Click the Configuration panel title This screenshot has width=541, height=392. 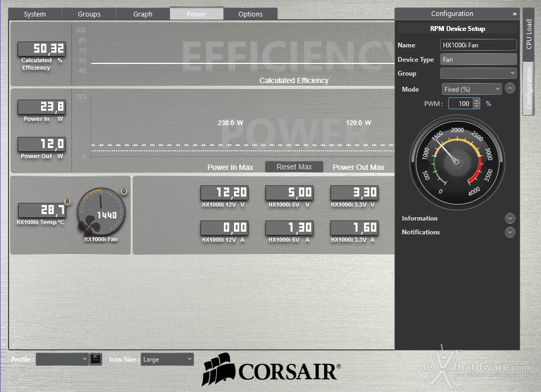pos(452,13)
